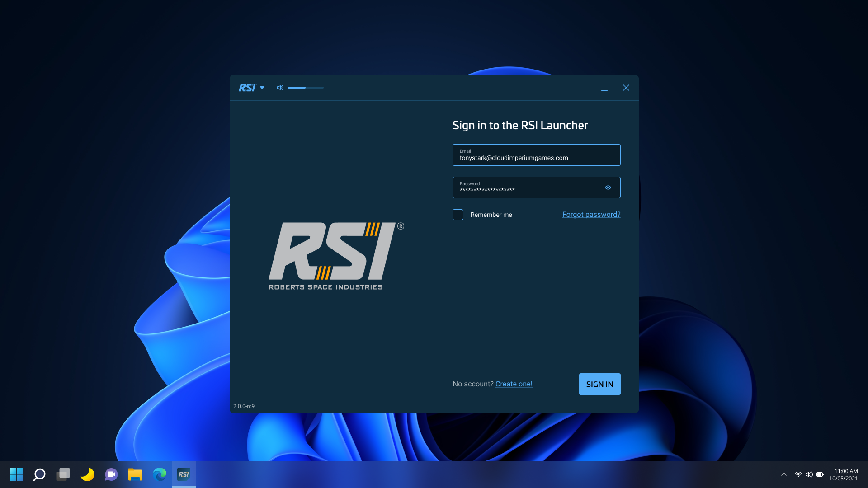This screenshot has height=488, width=868.
Task: Check the battery tray icon
Action: 820,474
